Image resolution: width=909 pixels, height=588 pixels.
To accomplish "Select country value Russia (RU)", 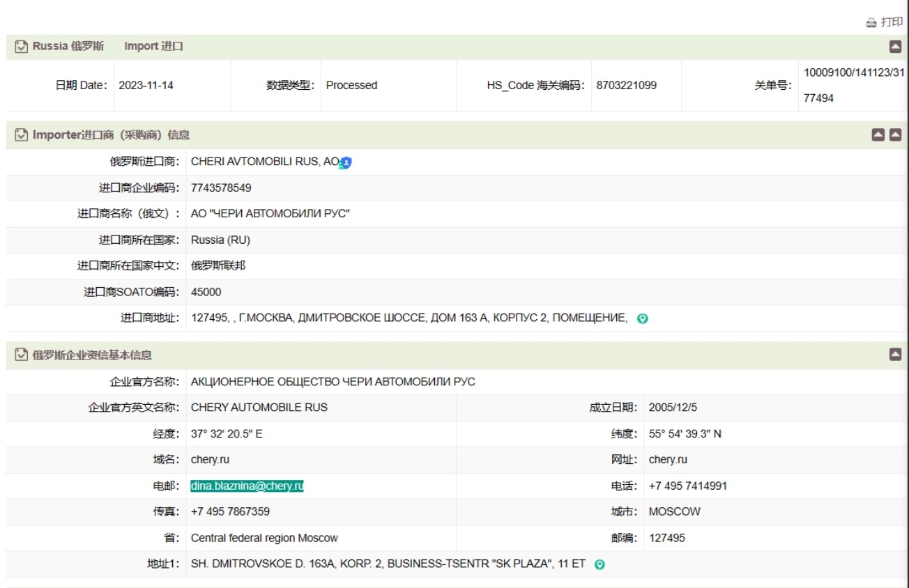I will pos(220,240).
